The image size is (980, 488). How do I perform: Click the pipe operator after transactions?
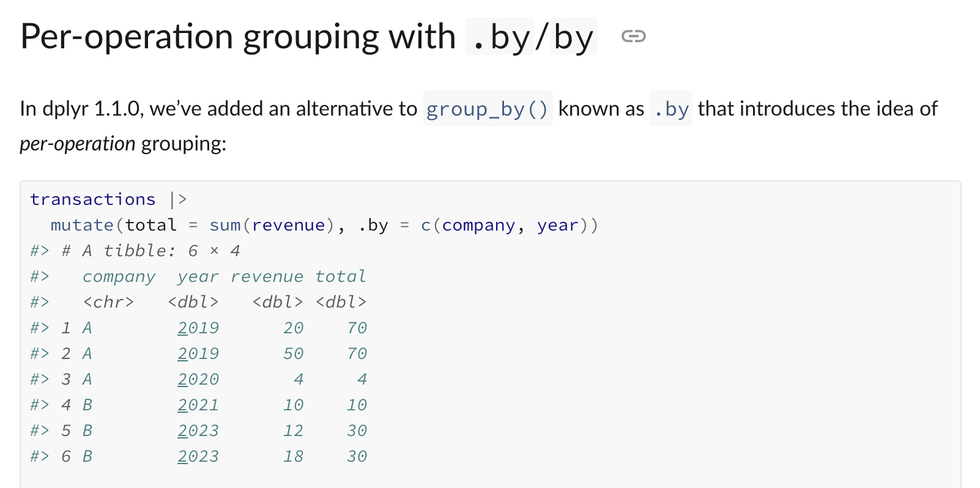(178, 199)
